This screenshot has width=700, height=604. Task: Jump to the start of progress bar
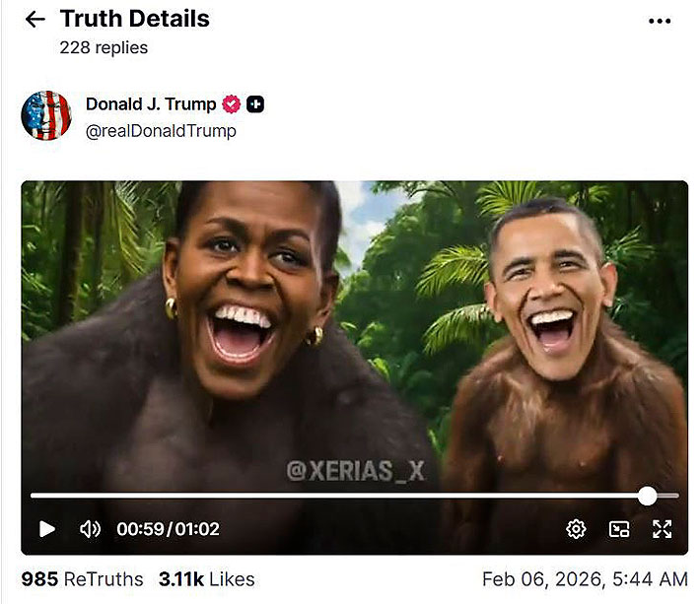click(x=33, y=496)
